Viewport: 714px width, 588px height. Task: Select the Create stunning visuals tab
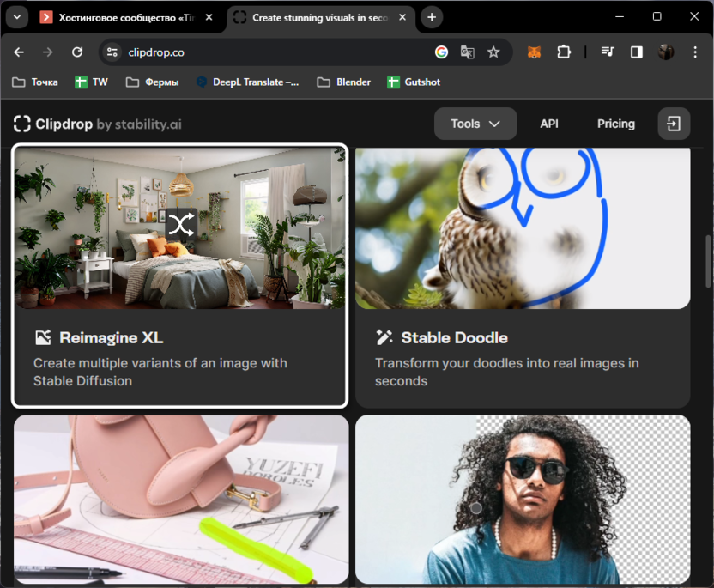321,18
